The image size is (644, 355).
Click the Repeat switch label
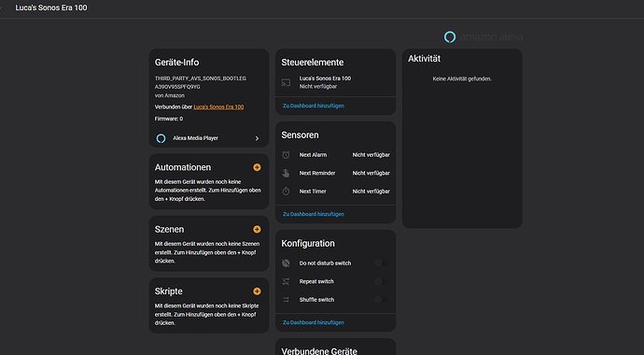316,281
